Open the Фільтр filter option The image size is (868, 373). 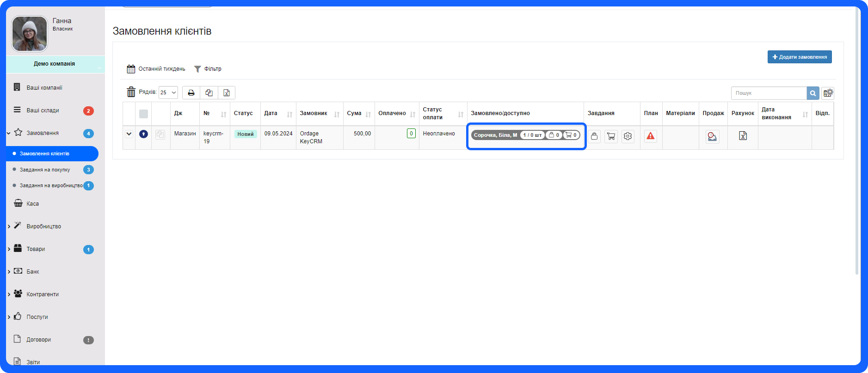point(208,69)
